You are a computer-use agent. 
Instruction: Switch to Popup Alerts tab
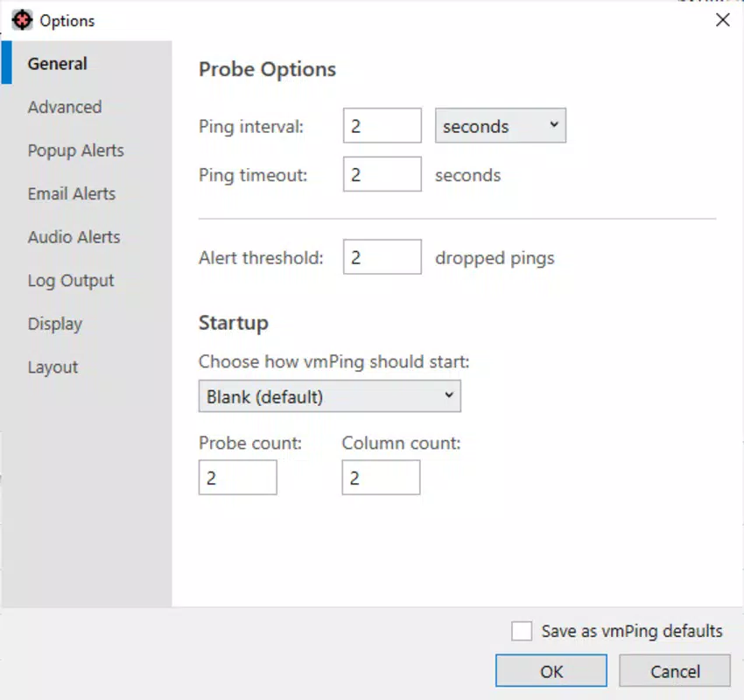87,150
